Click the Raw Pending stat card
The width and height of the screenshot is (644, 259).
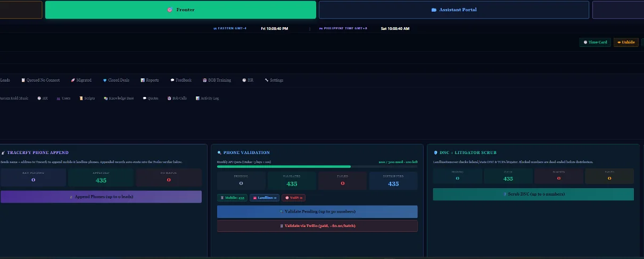click(x=34, y=177)
